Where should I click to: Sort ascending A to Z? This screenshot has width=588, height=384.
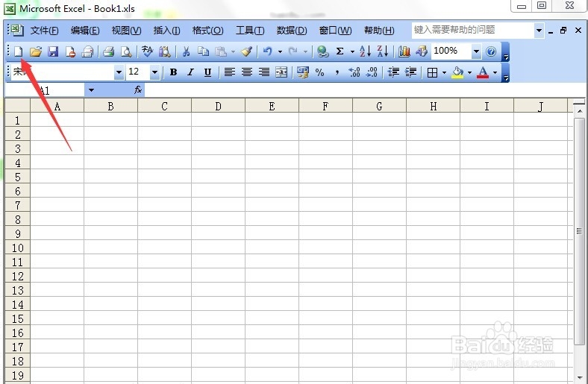(365, 51)
